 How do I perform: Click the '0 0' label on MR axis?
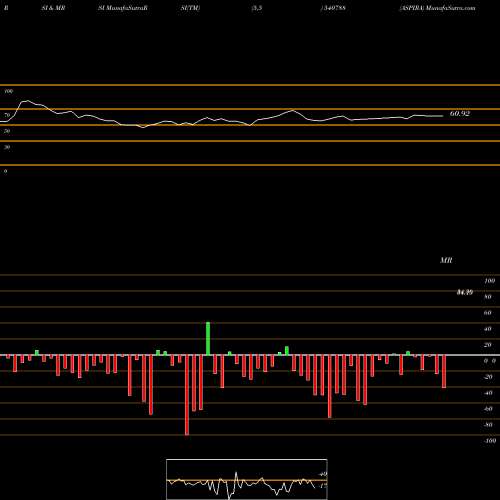pos(490,361)
